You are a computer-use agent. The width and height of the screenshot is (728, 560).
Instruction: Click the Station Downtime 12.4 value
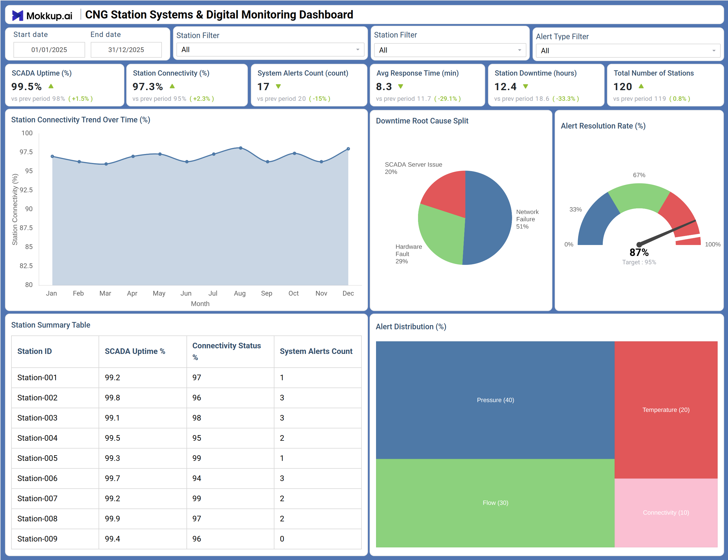point(505,87)
